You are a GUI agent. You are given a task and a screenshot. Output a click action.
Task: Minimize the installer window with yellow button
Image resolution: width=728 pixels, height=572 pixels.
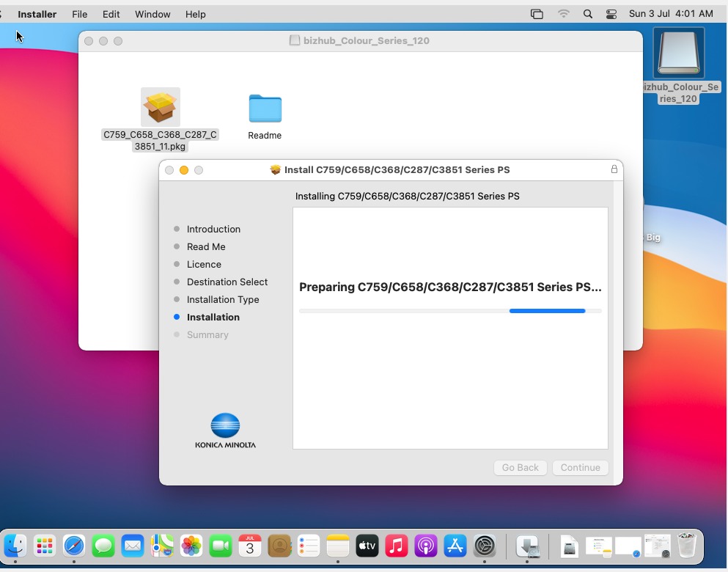click(x=184, y=170)
